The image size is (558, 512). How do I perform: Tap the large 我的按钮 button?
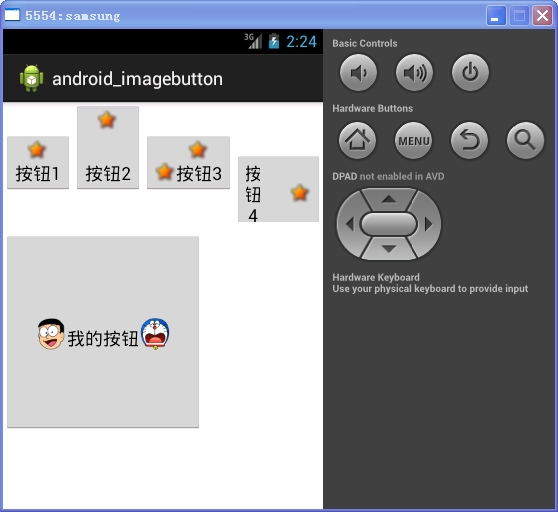103,332
